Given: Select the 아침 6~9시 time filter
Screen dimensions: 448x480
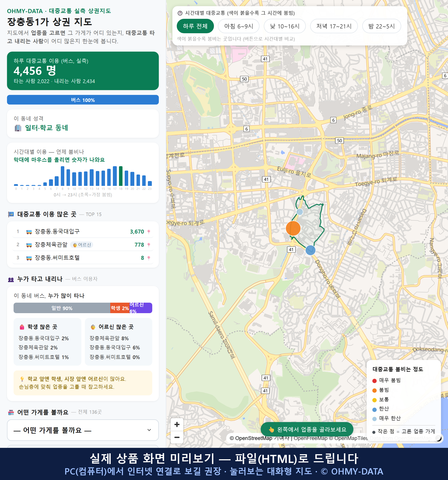Looking at the screenshot, I should pyautogui.click(x=238, y=26).
